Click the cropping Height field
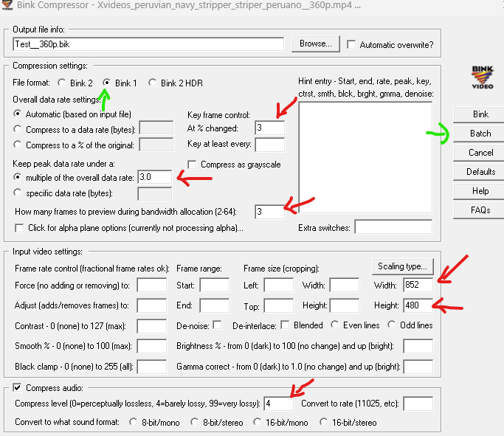 (345, 305)
